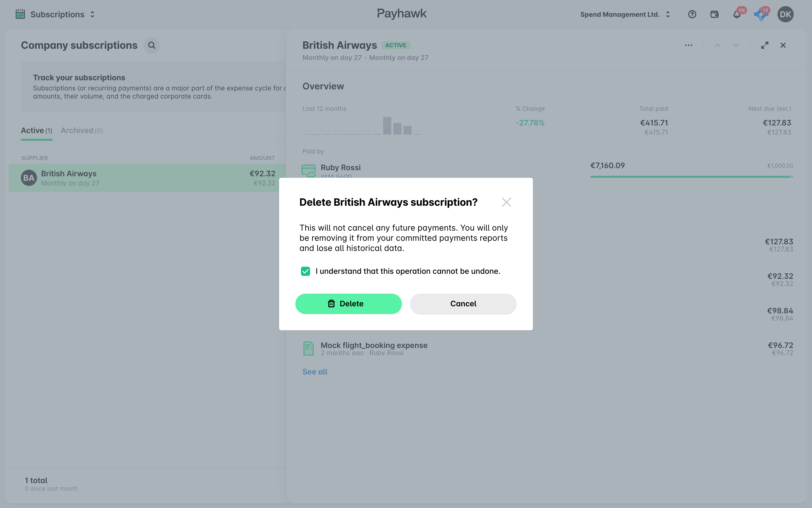Open the help question-mark icon

(692, 14)
